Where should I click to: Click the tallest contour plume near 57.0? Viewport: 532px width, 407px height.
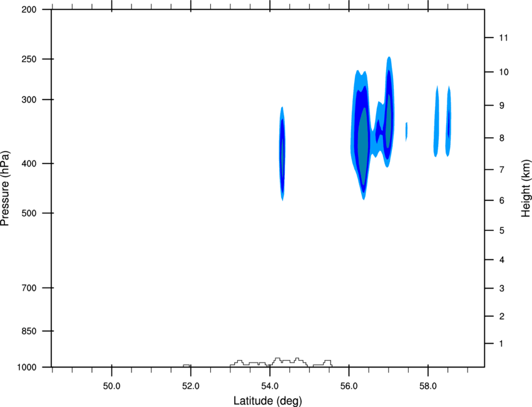coord(389,112)
